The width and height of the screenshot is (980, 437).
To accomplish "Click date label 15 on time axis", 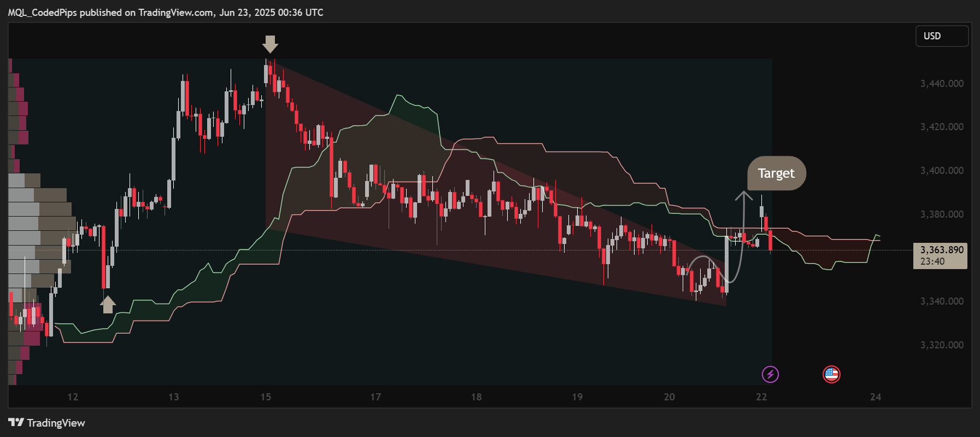I will 266,397.
